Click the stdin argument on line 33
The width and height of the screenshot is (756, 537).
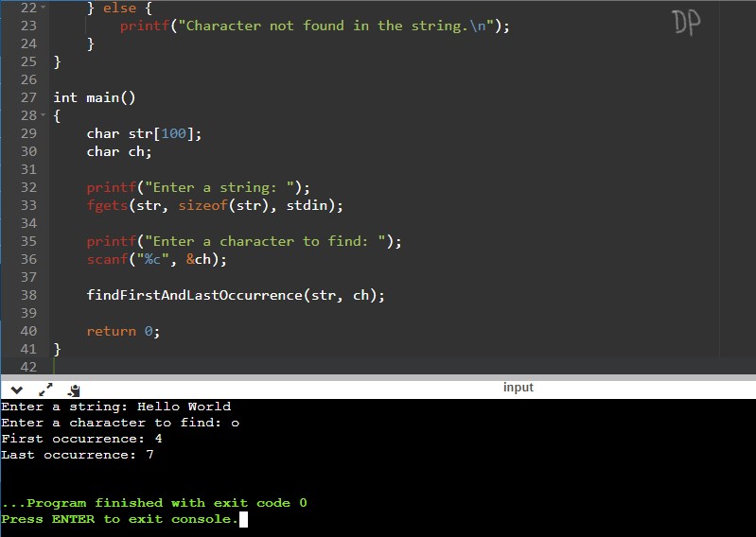pyautogui.click(x=308, y=205)
